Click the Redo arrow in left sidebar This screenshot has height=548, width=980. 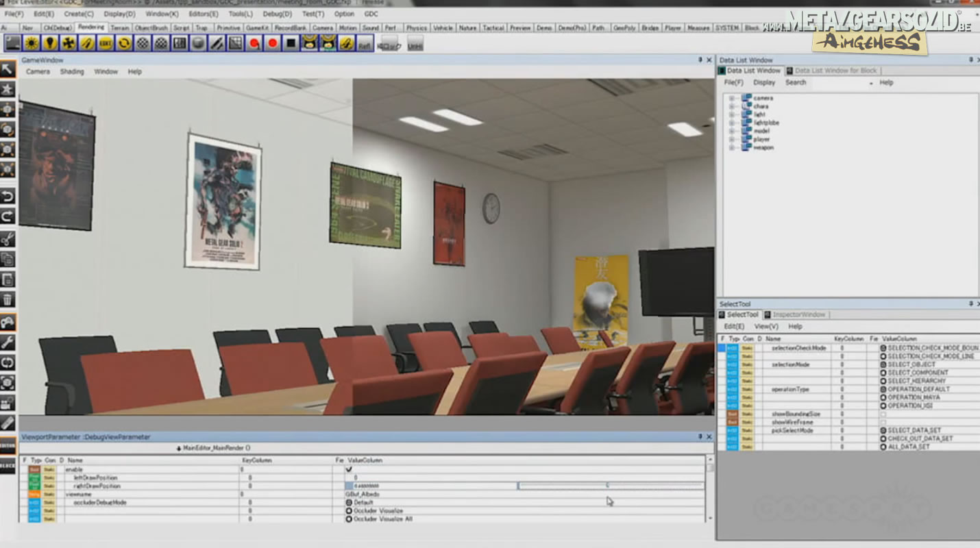(8, 217)
